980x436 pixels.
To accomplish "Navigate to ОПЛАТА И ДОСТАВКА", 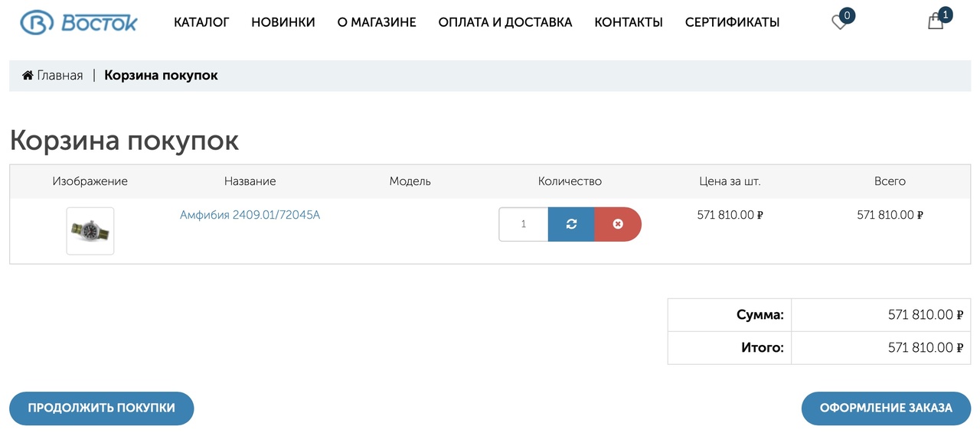I will tap(505, 22).
